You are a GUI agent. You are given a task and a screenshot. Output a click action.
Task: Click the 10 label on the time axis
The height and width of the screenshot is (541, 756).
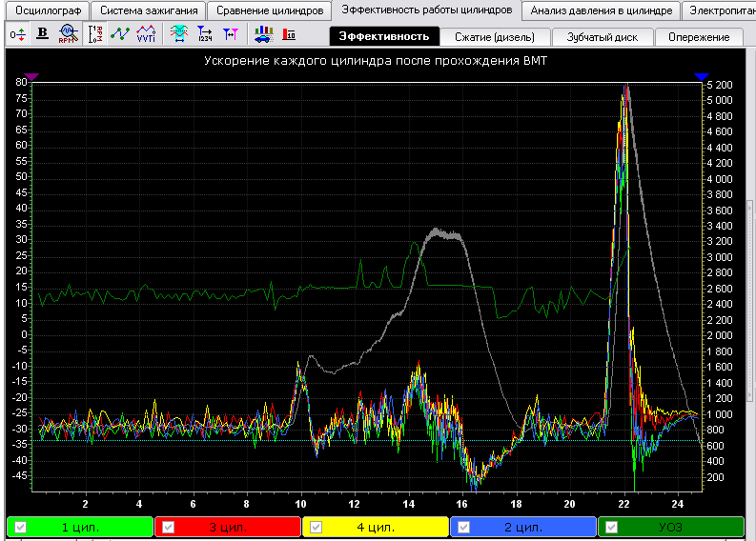click(x=301, y=504)
